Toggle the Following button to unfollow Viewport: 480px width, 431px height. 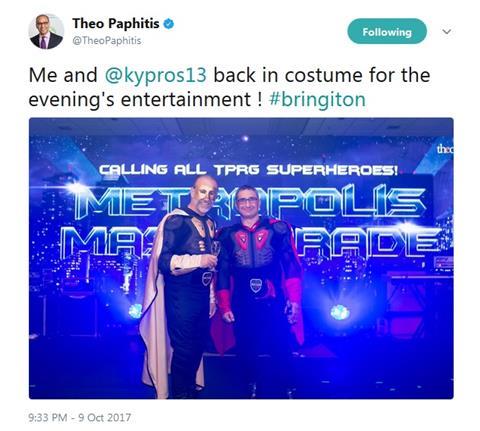(x=387, y=32)
